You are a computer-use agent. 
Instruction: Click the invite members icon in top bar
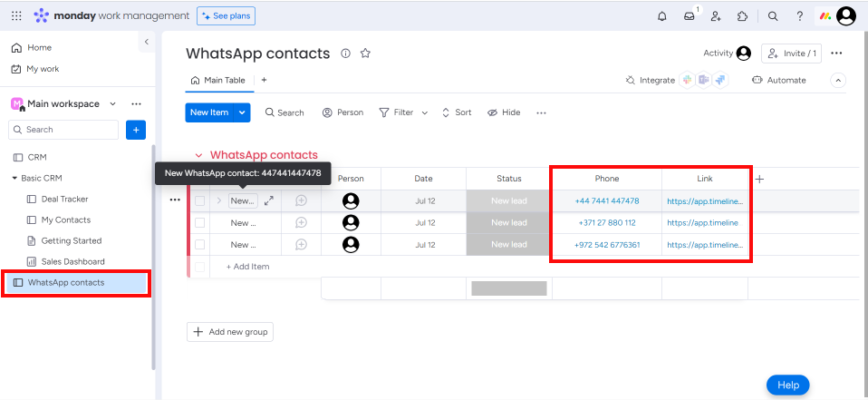716,16
